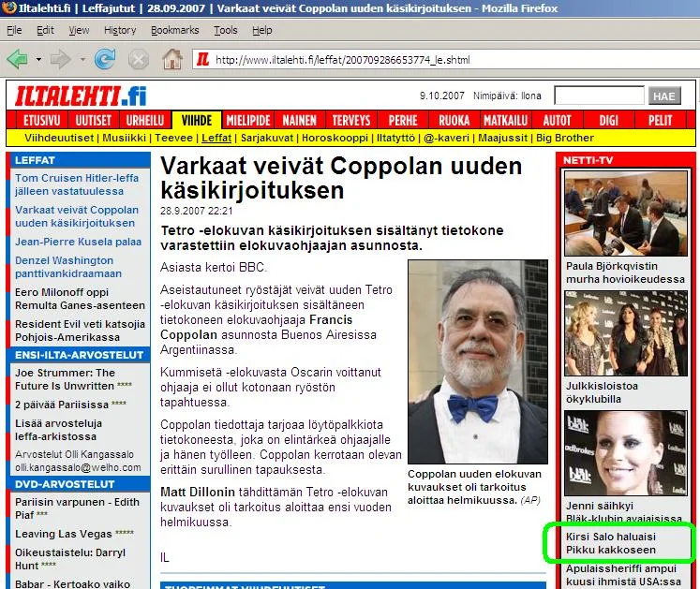Go to Home via the house icon
The height and width of the screenshot is (589, 700).
[172, 60]
